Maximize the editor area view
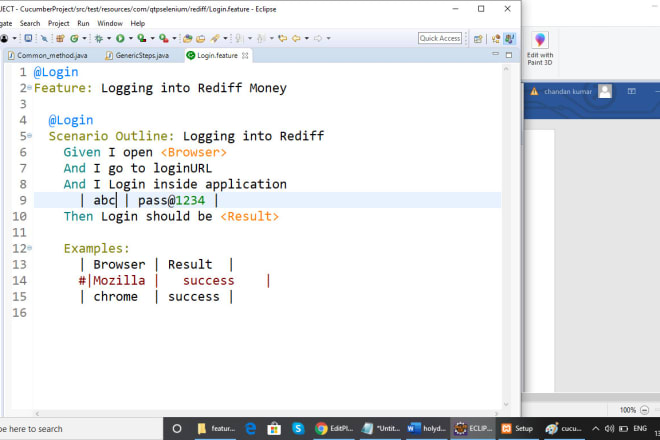 pyautogui.click(x=509, y=55)
